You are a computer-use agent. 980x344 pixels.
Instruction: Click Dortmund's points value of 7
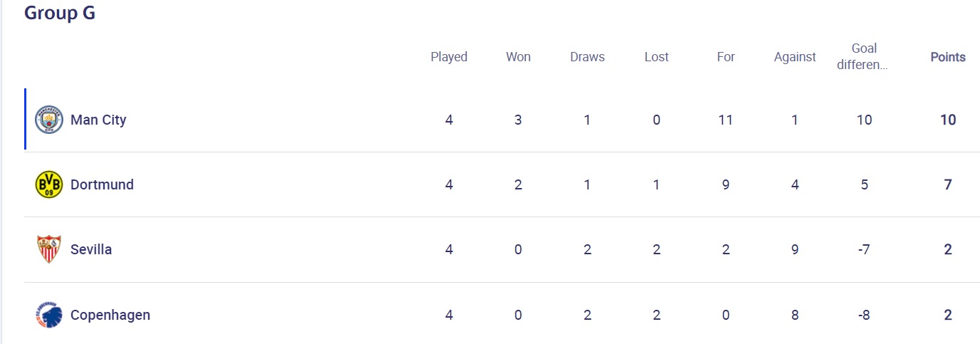pyautogui.click(x=948, y=184)
